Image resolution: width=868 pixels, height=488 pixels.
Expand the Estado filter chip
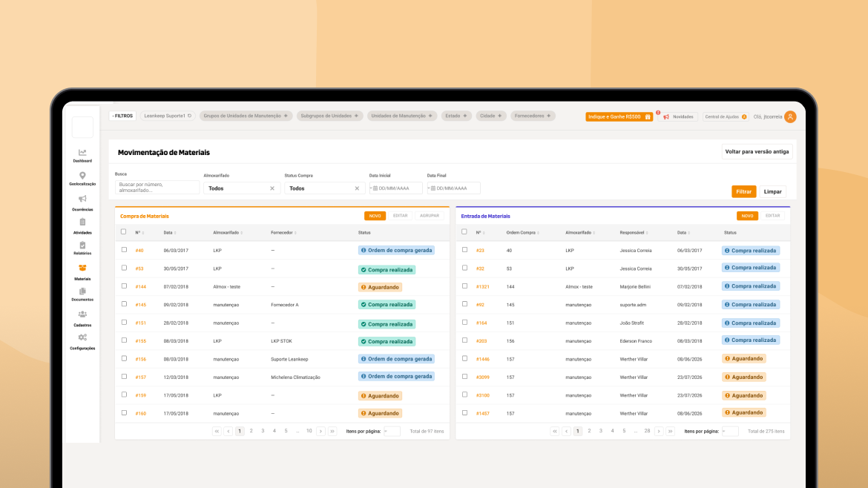click(x=456, y=116)
